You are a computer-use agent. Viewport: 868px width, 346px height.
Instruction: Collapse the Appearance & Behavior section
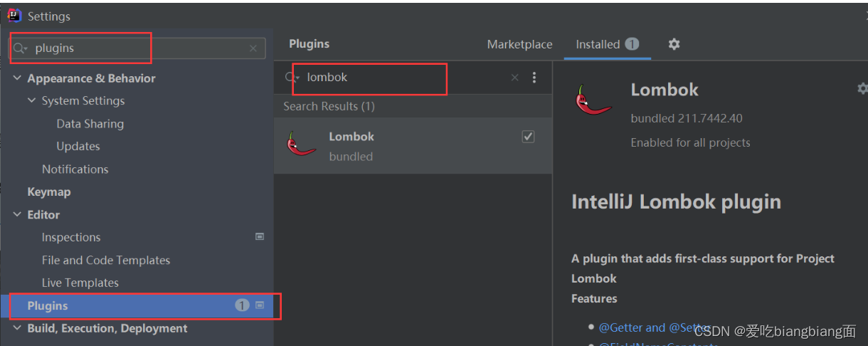(17, 78)
